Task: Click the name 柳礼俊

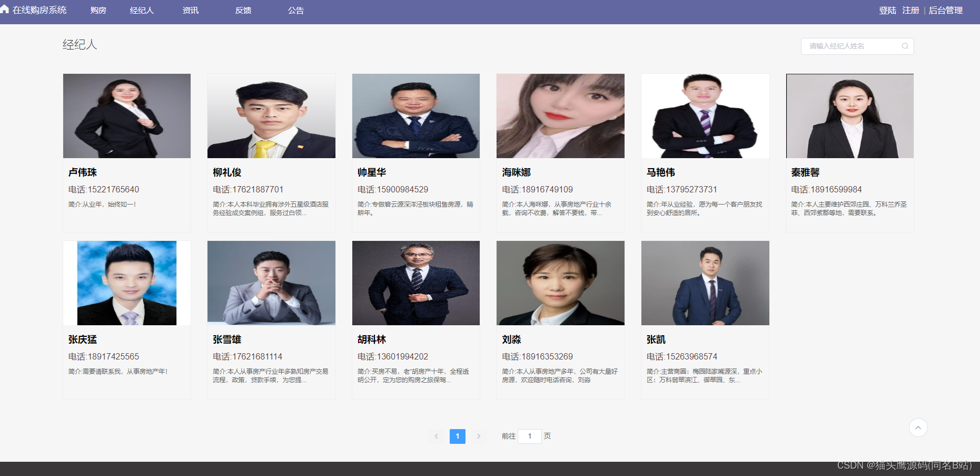Action: [x=227, y=172]
